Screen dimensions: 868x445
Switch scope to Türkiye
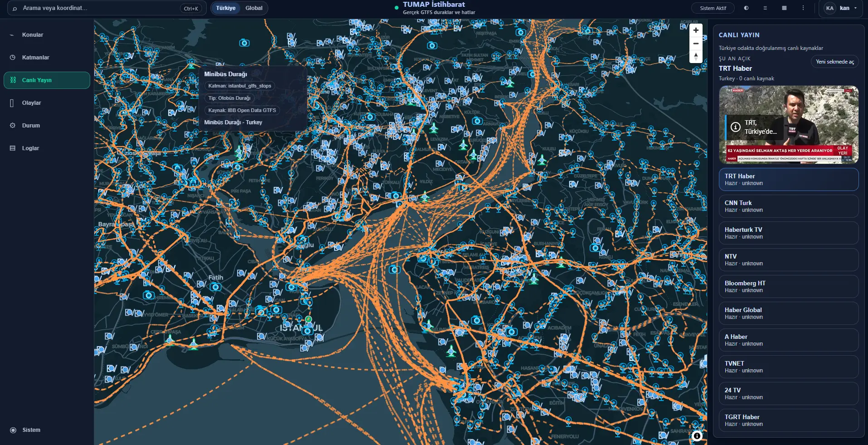pyautogui.click(x=226, y=8)
